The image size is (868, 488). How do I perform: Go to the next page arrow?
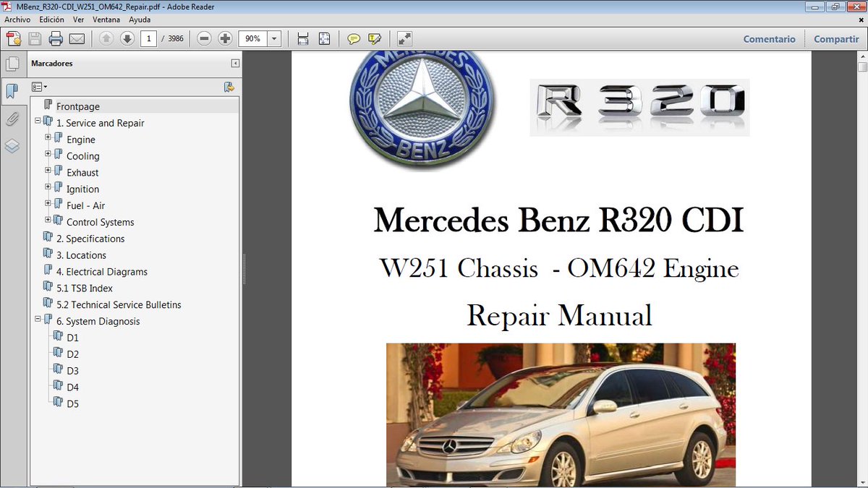pyautogui.click(x=127, y=38)
